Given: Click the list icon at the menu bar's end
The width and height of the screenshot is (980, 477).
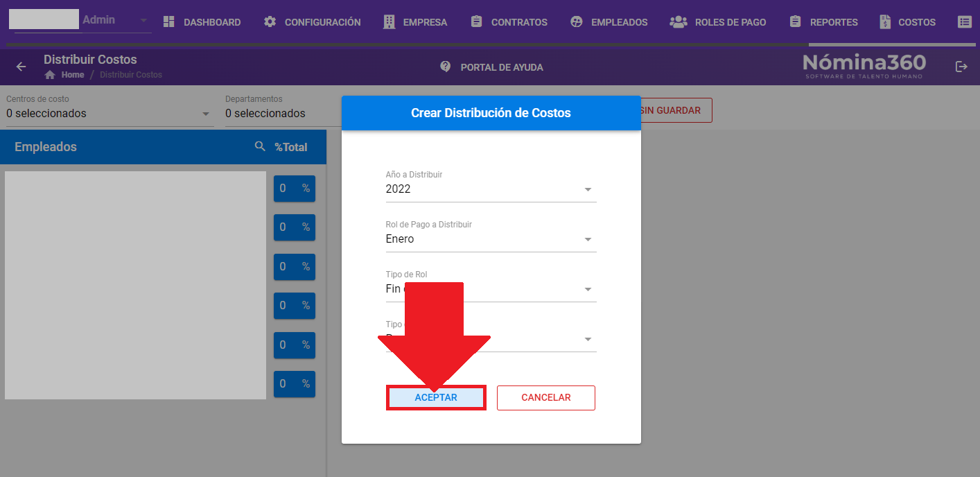Looking at the screenshot, I should coord(964,22).
